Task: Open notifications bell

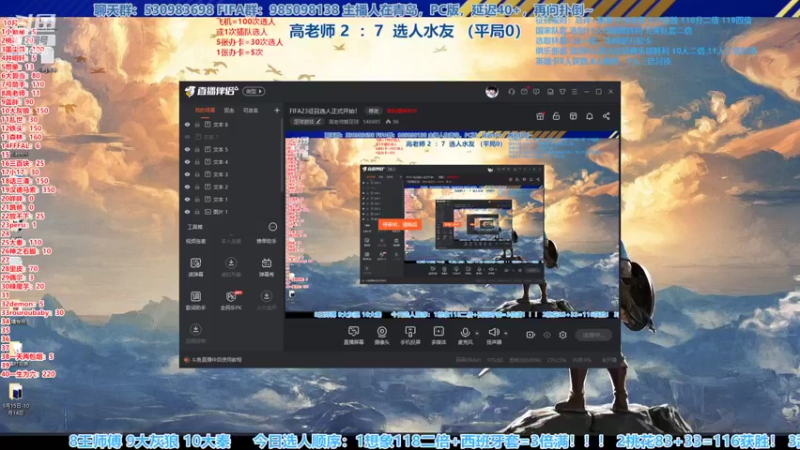Action: [589, 116]
